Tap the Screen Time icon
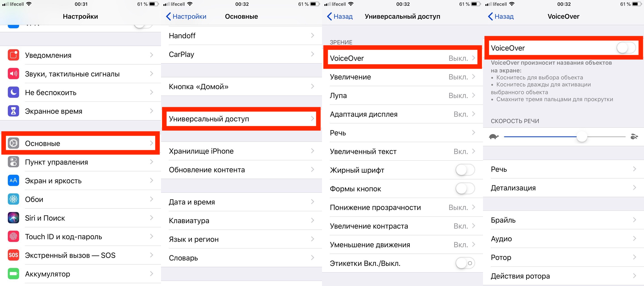Screen dimensions: 644x286 click(x=12, y=110)
